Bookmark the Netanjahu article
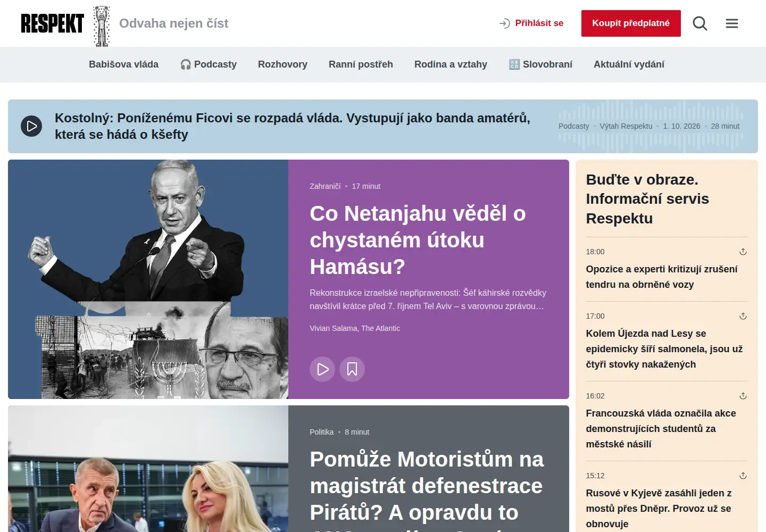 pyautogui.click(x=352, y=369)
